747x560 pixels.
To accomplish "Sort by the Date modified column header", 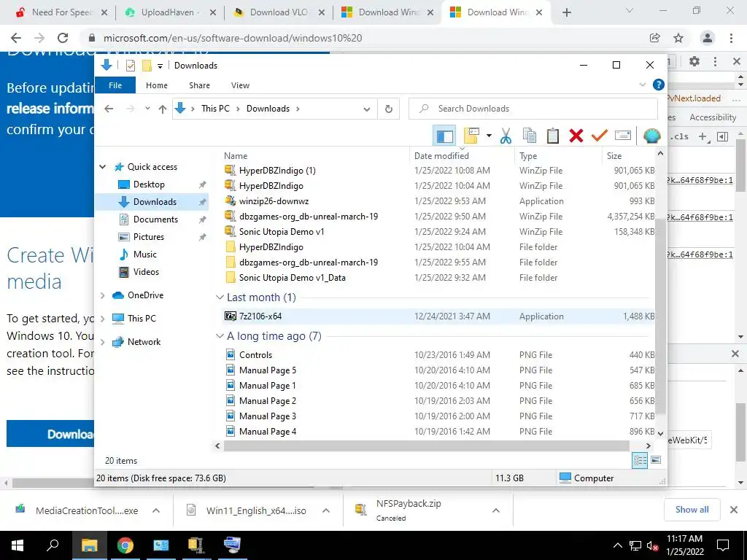I will (462, 156).
